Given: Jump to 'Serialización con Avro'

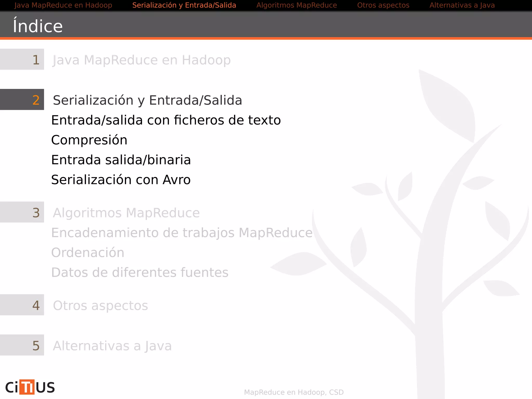Looking at the screenshot, I should [x=121, y=179].
